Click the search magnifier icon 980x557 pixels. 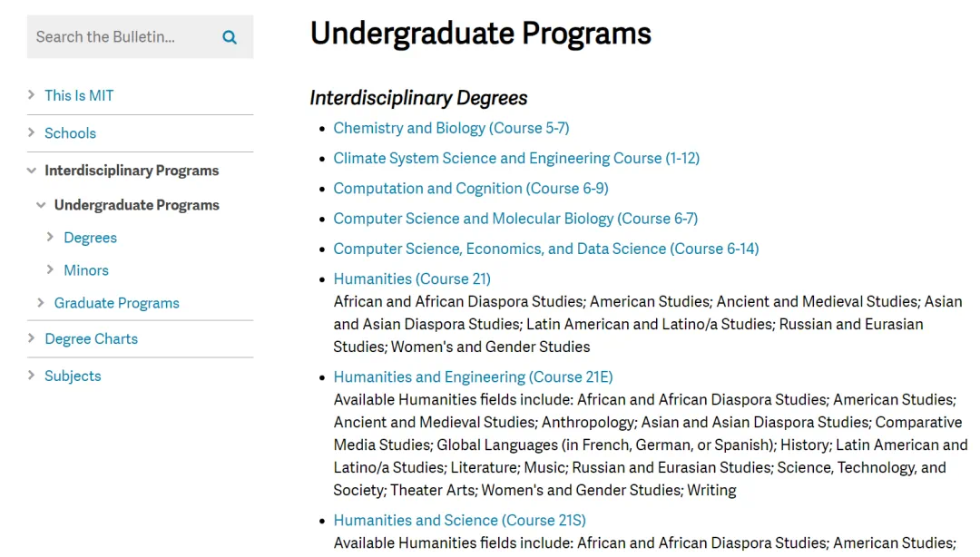pyautogui.click(x=230, y=37)
